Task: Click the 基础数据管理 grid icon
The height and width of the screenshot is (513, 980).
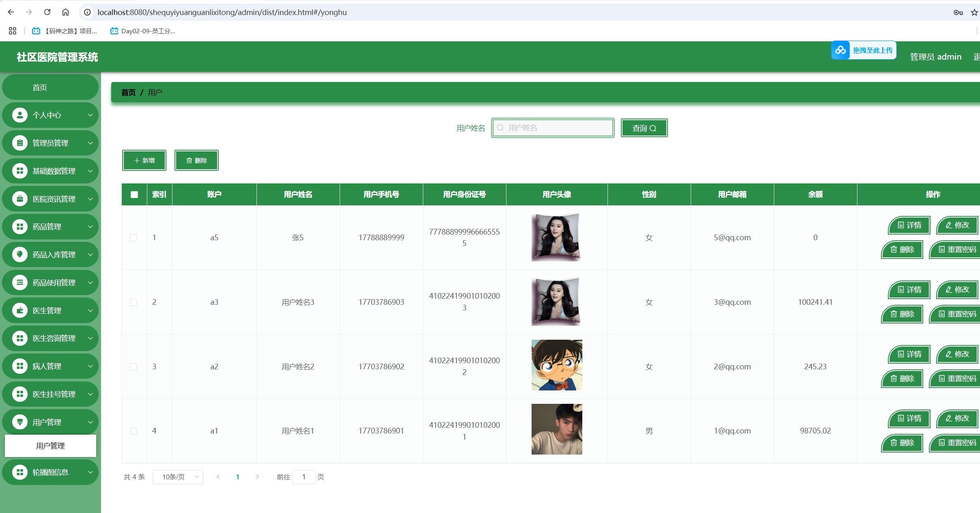Action: click(x=19, y=171)
